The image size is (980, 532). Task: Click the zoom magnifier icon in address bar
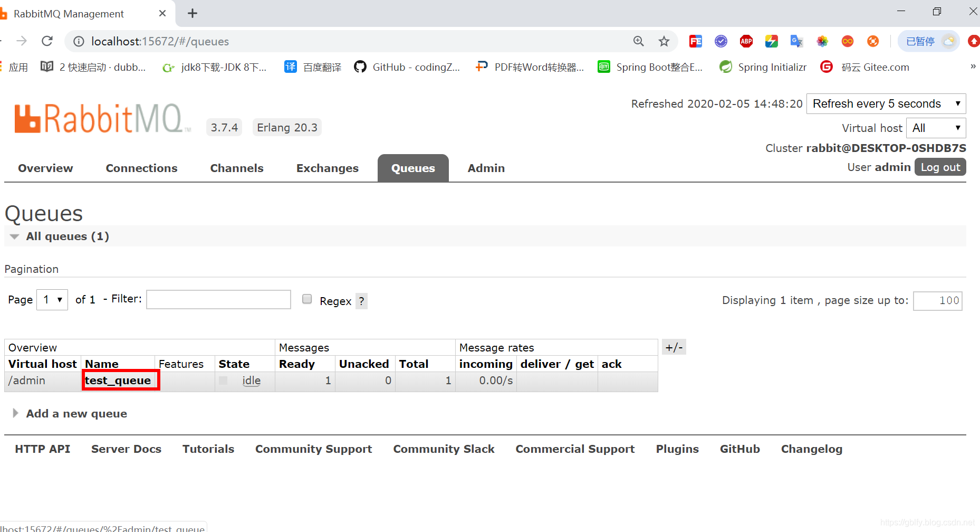click(x=639, y=41)
